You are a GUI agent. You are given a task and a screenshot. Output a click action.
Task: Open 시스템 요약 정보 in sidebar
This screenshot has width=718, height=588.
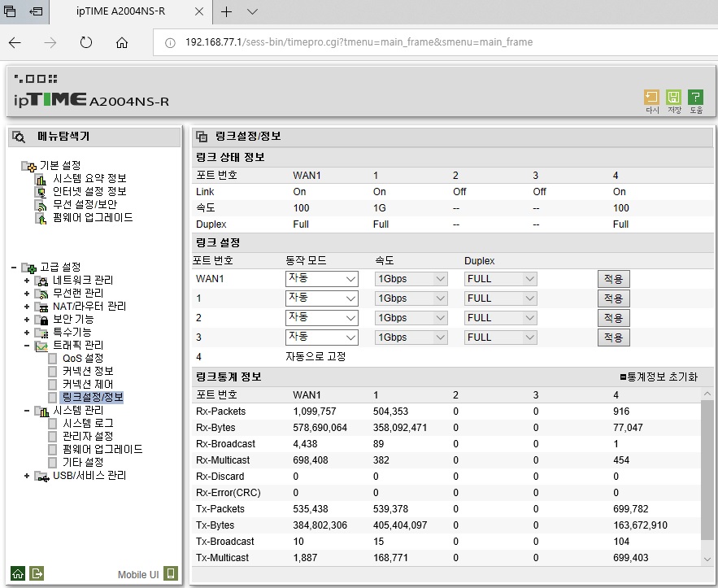click(x=89, y=178)
